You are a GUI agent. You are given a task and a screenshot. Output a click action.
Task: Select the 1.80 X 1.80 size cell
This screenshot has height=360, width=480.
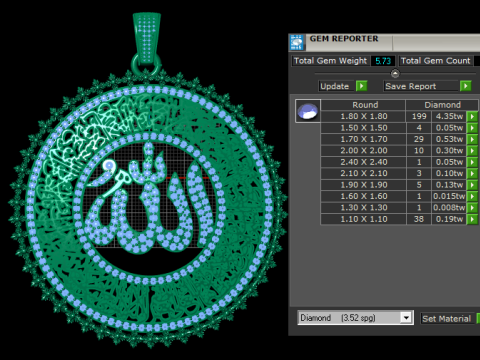click(363, 116)
